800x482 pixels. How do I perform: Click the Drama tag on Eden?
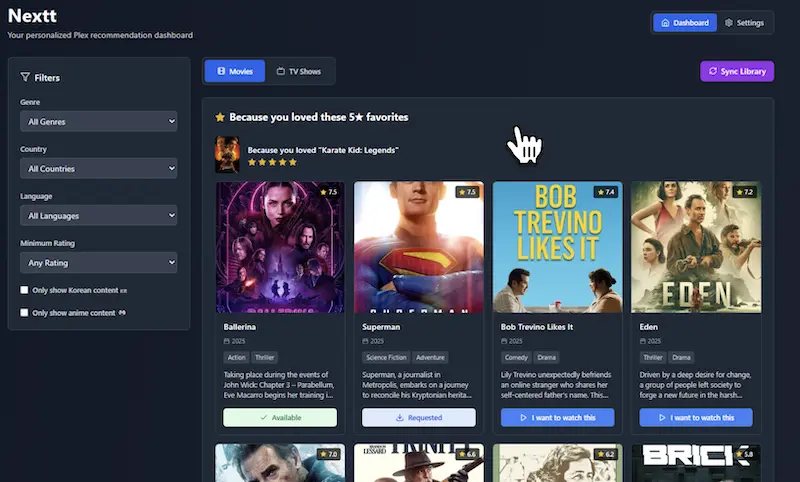click(x=681, y=358)
